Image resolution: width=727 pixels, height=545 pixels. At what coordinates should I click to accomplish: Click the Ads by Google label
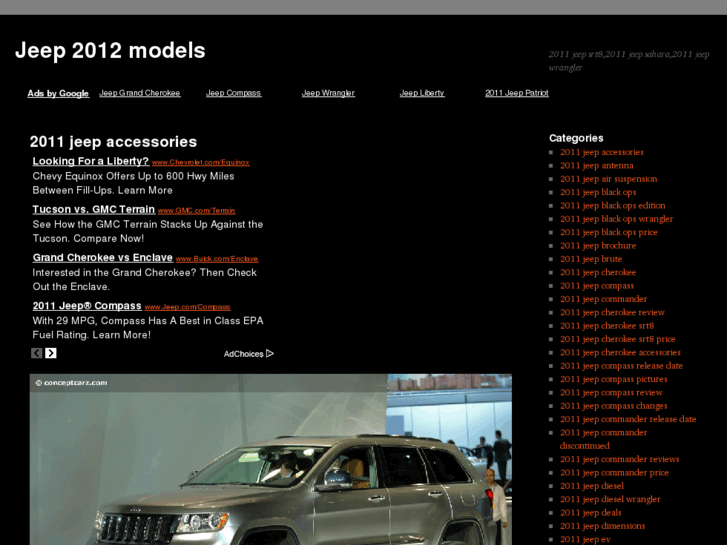tap(58, 93)
